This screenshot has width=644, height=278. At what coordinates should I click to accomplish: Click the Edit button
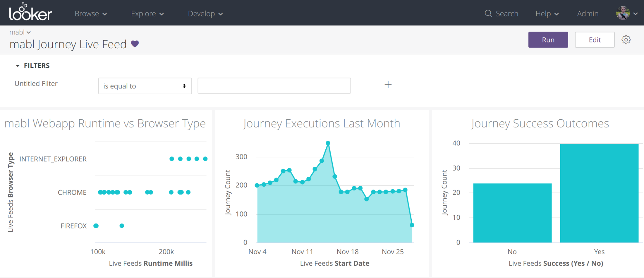tap(595, 40)
